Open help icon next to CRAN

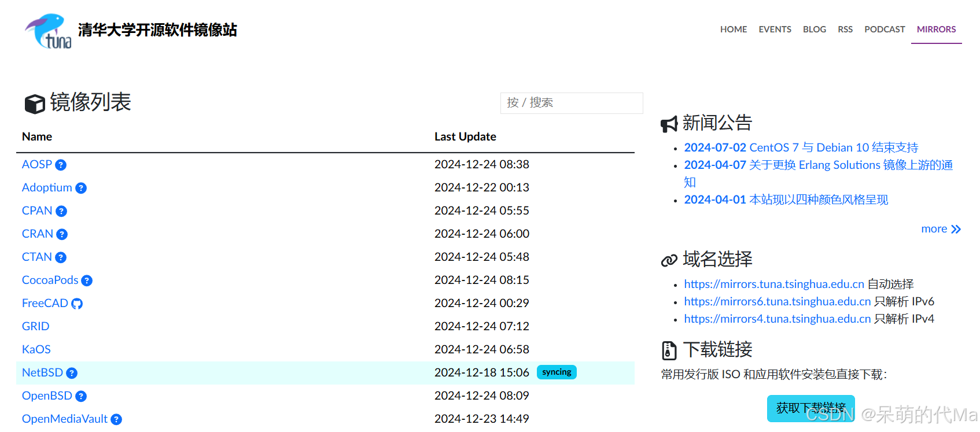(x=62, y=234)
